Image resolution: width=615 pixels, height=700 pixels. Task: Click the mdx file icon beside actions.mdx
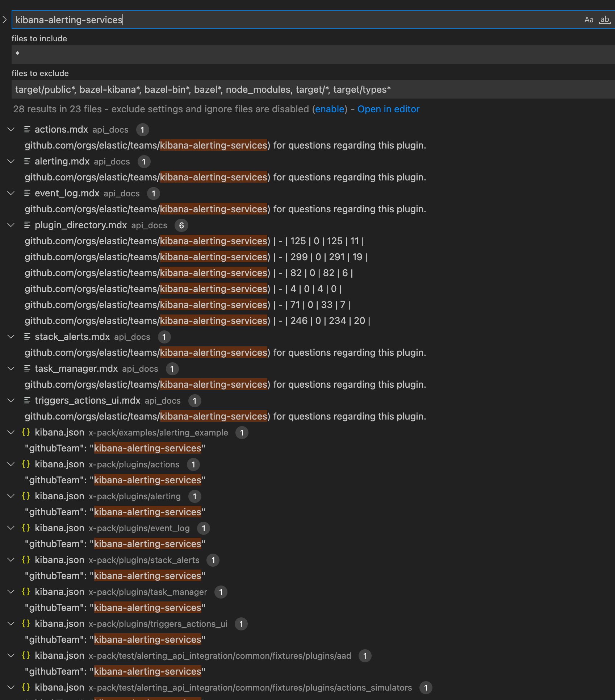tap(27, 129)
